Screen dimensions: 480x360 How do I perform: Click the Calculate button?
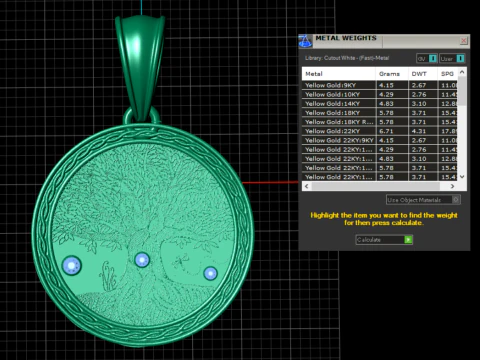[x=384, y=240]
